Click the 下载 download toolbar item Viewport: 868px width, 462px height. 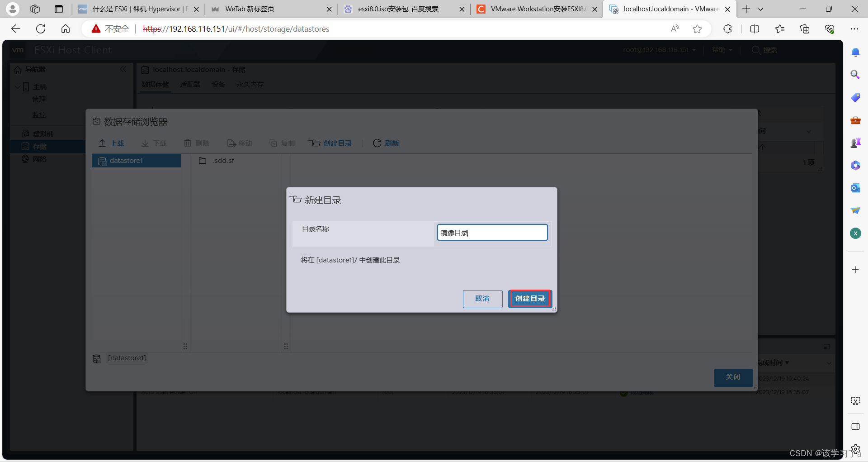[x=154, y=143]
